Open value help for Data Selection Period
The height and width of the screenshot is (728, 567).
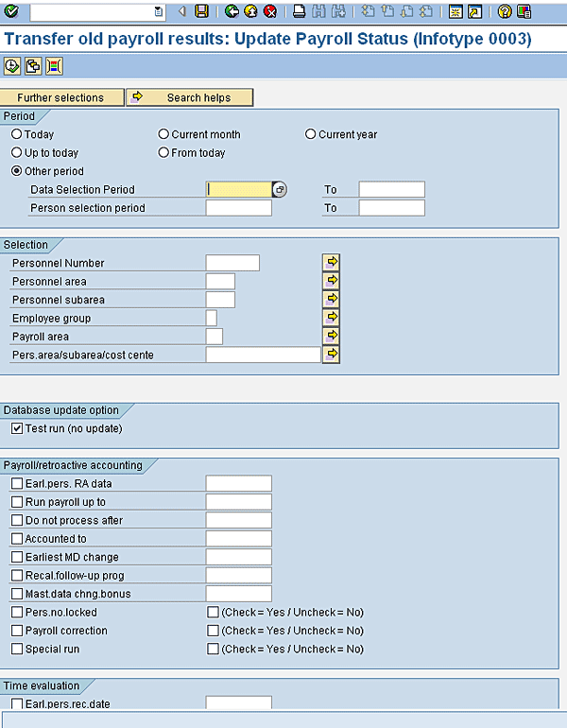click(279, 189)
